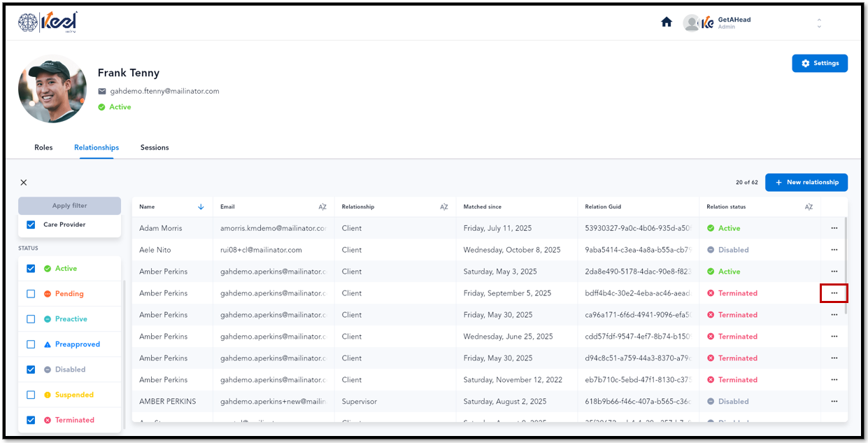Close the filter panel with X
The width and height of the screenshot is (868, 443).
pyautogui.click(x=24, y=183)
